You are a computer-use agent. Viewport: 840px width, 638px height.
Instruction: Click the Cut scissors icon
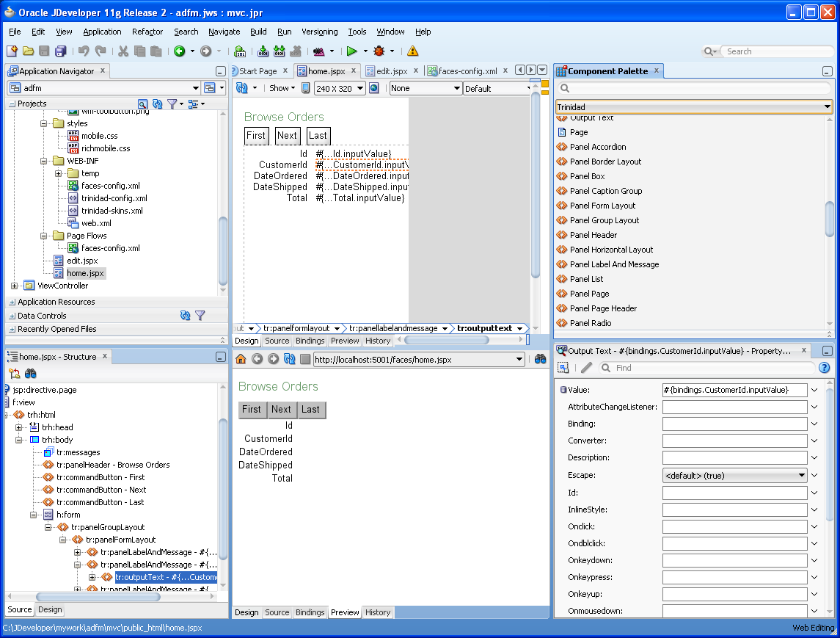click(123, 51)
